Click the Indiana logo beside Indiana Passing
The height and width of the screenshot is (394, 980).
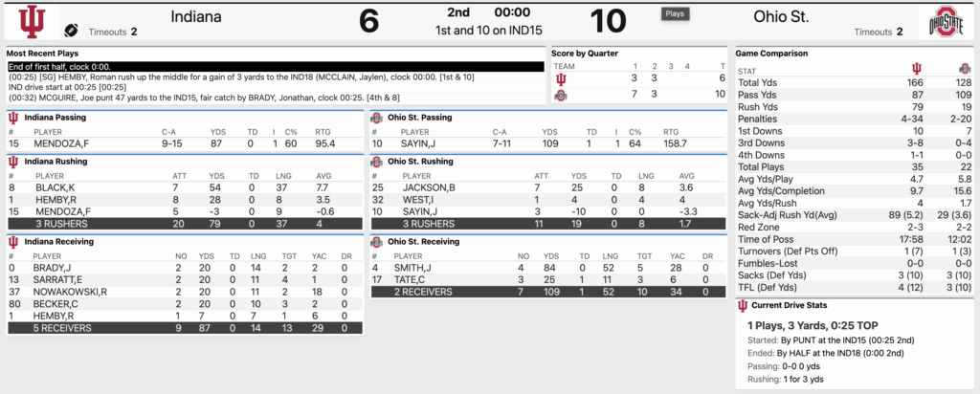click(13, 118)
